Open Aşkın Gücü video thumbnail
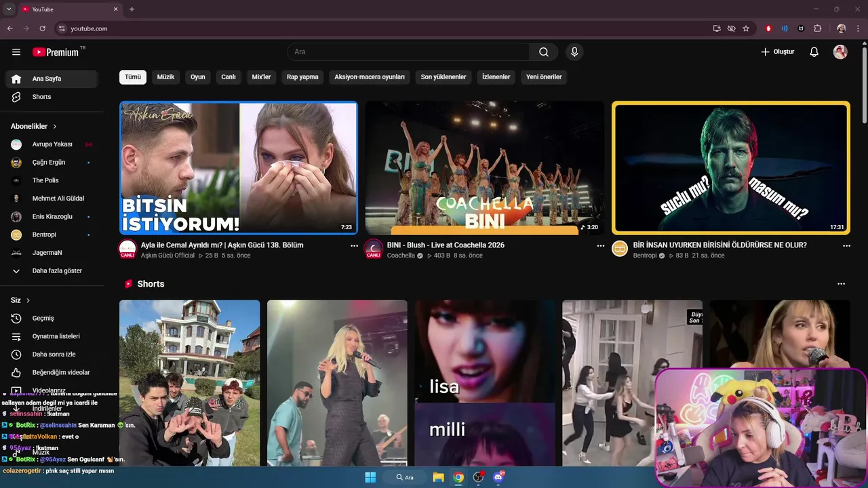The image size is (868, 488). click(239, 168)
